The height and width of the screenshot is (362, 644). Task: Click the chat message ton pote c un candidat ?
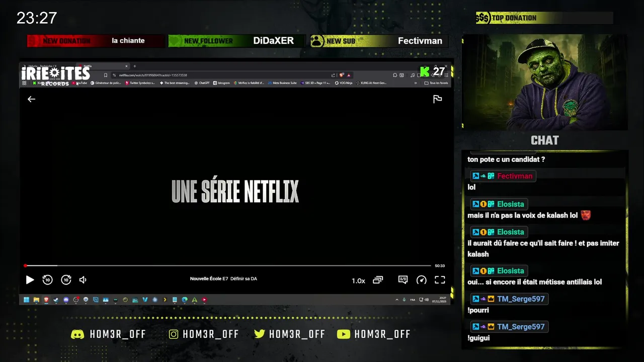point(506,159)
